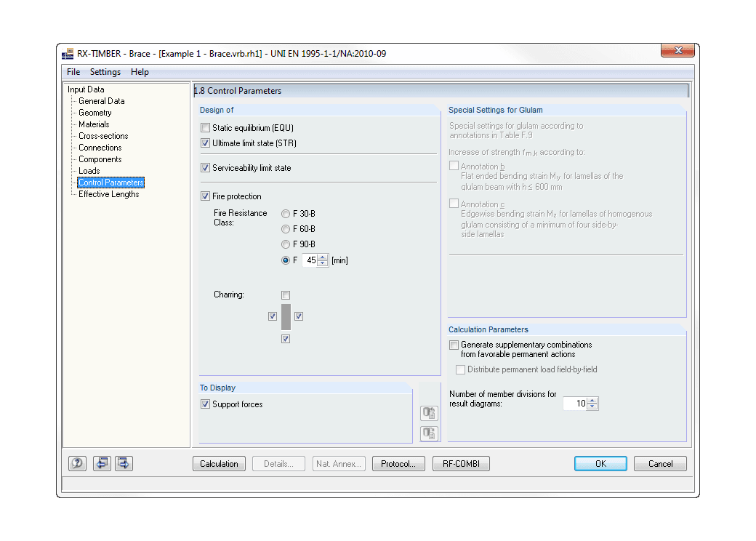Viewport: 756px width, 541px height.
Task: Open the Protocol dialog
Action: click(x=398, y=463)
